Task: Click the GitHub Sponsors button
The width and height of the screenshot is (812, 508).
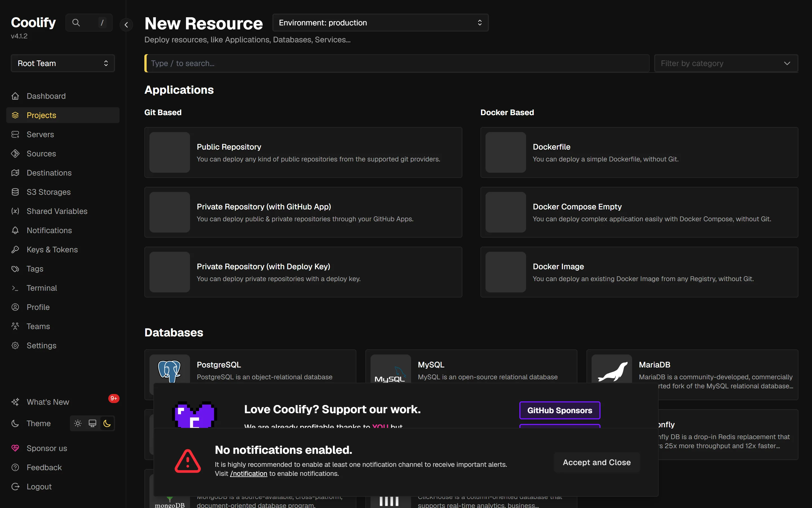Action: tap(560, 410)
